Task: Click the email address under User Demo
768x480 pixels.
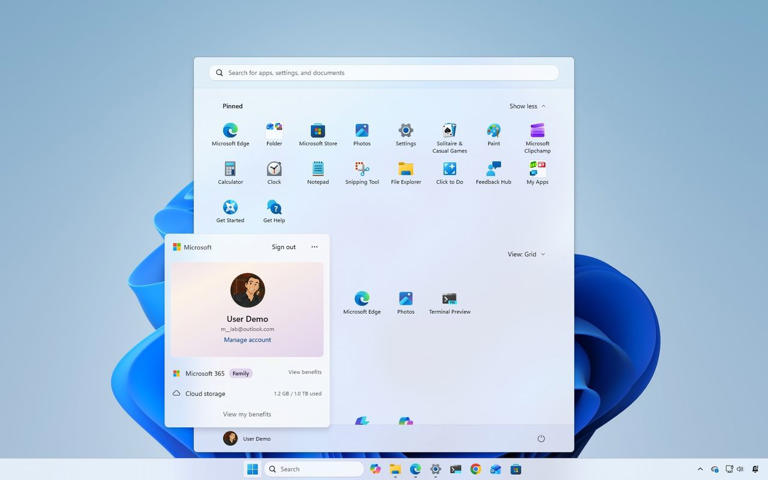Action: click(247, 329)
